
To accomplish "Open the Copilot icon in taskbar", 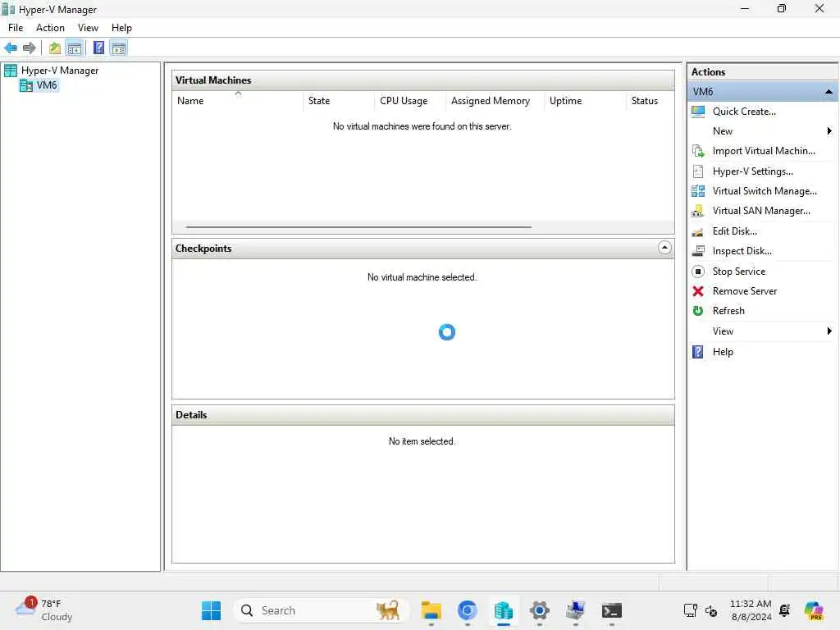I will pyautogui.click(x=814, y=610).
